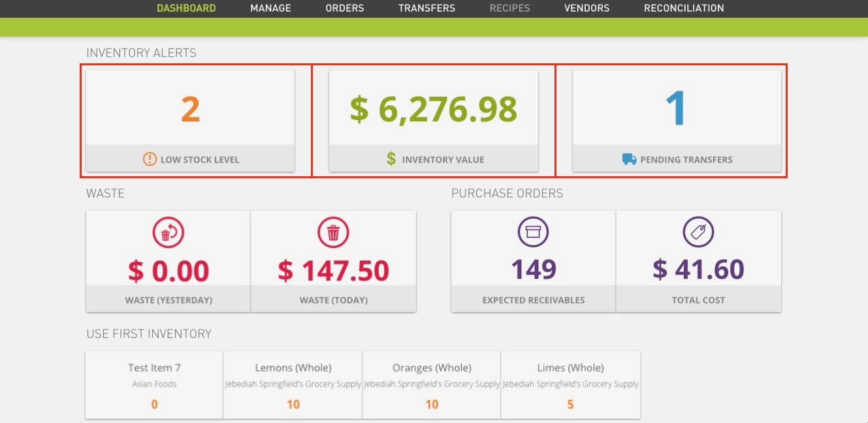Click the trash can icon above Waste Today

334,232
